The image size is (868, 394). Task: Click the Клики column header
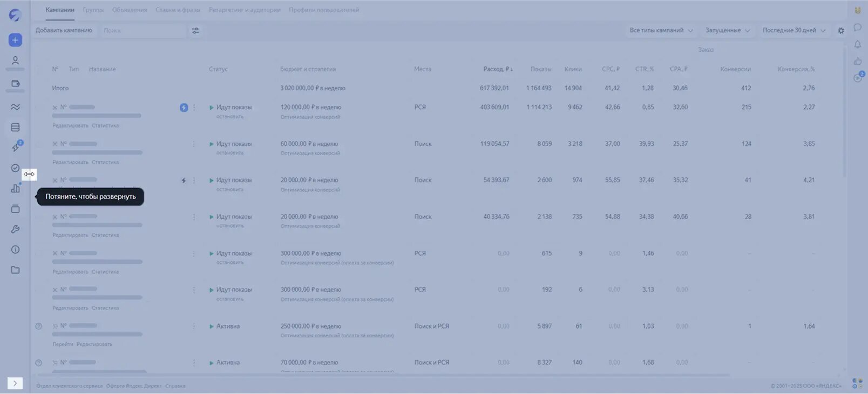[573, 69]
